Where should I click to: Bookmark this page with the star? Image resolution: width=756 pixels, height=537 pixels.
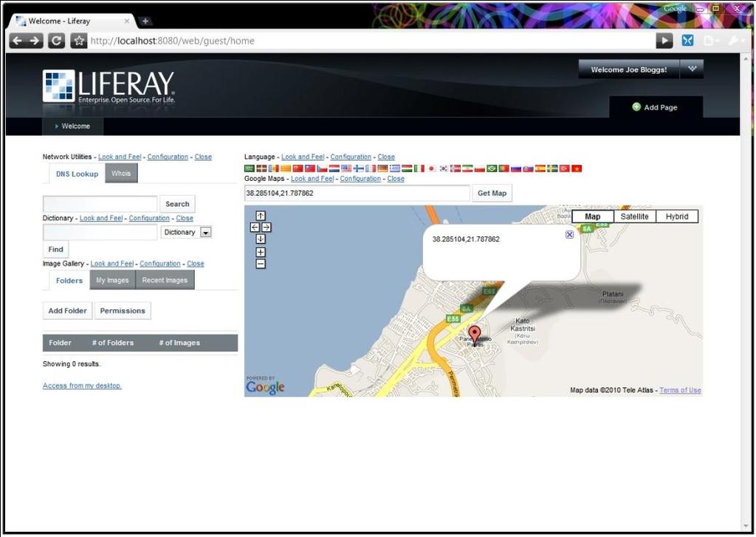click(x=78, y=41)
